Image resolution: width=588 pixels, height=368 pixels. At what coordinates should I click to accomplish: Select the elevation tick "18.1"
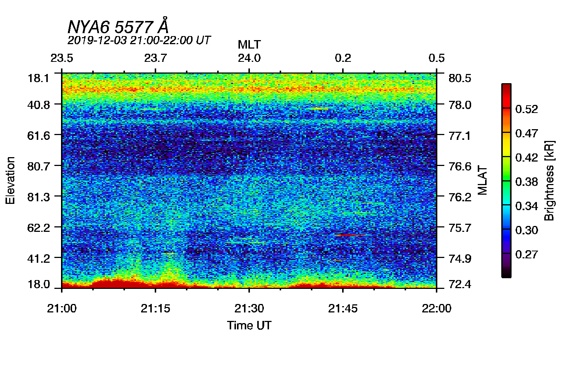[x=39, y=78]
